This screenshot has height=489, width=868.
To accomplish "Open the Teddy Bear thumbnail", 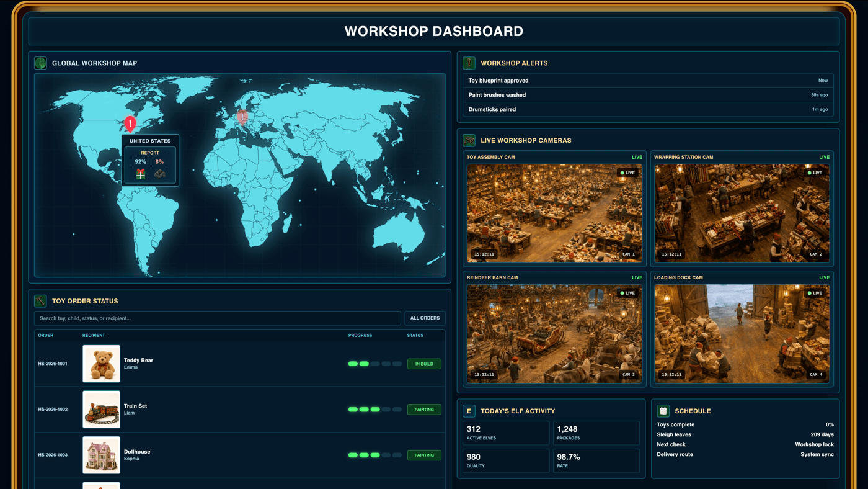I will 101,364.
